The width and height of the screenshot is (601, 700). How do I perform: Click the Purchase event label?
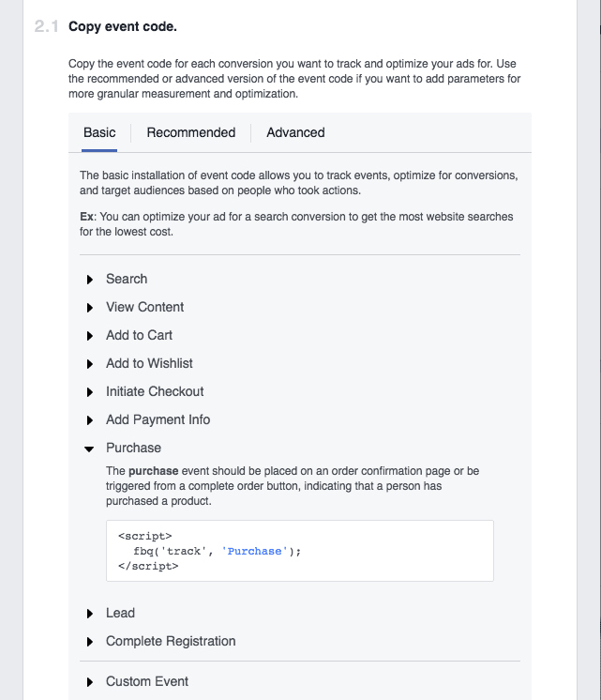(x=133, y=448)
